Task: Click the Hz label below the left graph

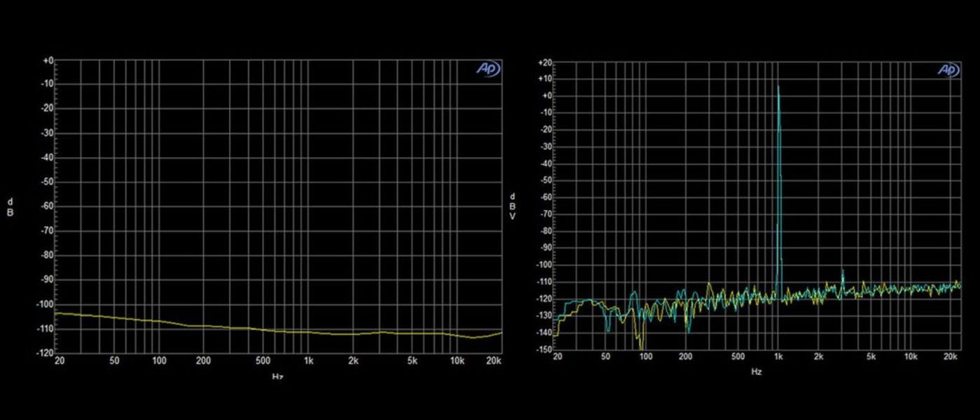Action: click(x=278, y=377)
